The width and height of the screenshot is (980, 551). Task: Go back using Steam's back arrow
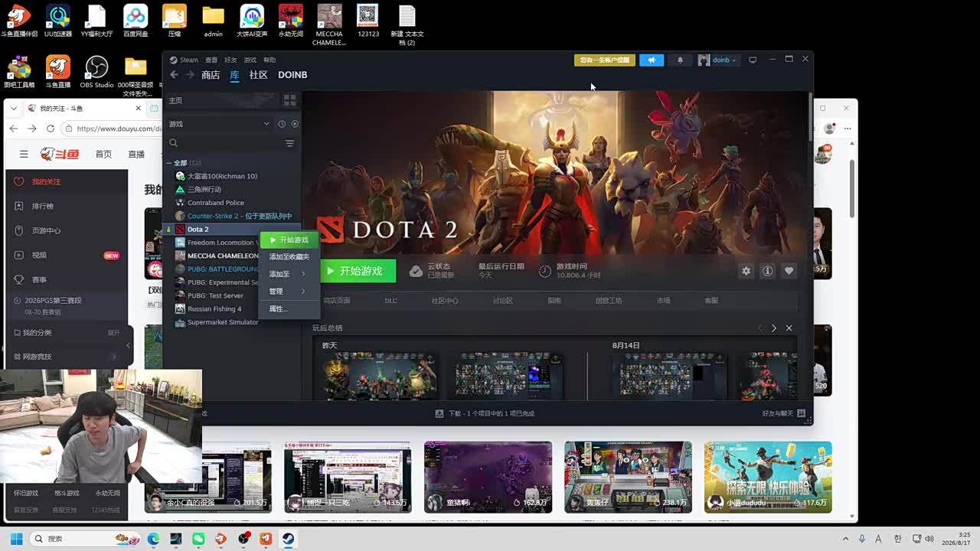(x=175, y=75)
